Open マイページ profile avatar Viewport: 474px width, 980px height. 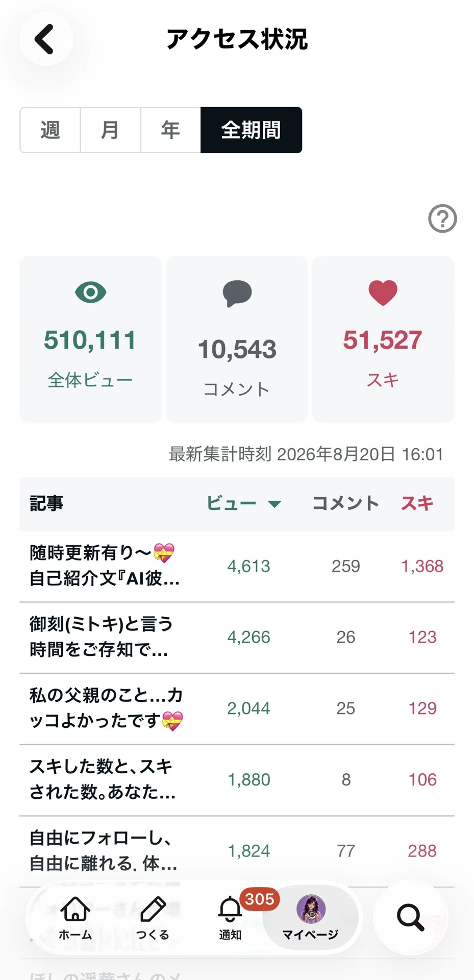pyautogui.click(x=311, y=918)
